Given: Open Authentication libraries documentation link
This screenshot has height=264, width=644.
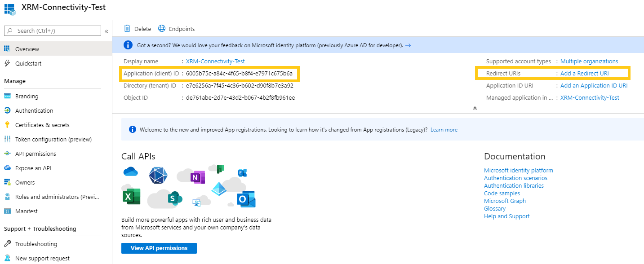Looking at the screenshot, I should pyautogui.click(x=514, y=185).
